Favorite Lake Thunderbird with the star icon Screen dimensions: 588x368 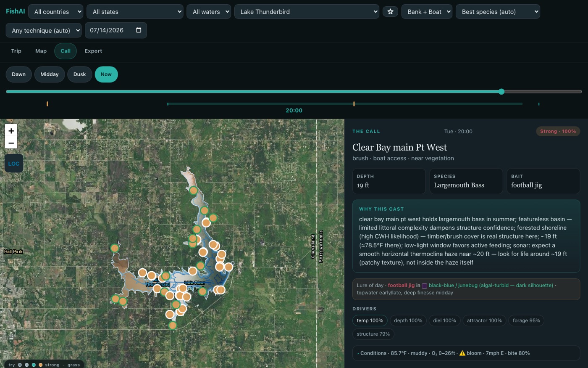pyautogui.click(x=390, y=12)
